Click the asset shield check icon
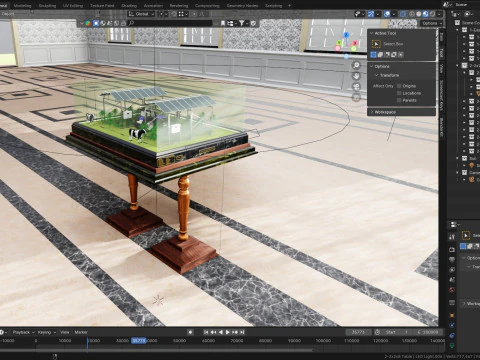480x360 pixels. coord(253,23)
